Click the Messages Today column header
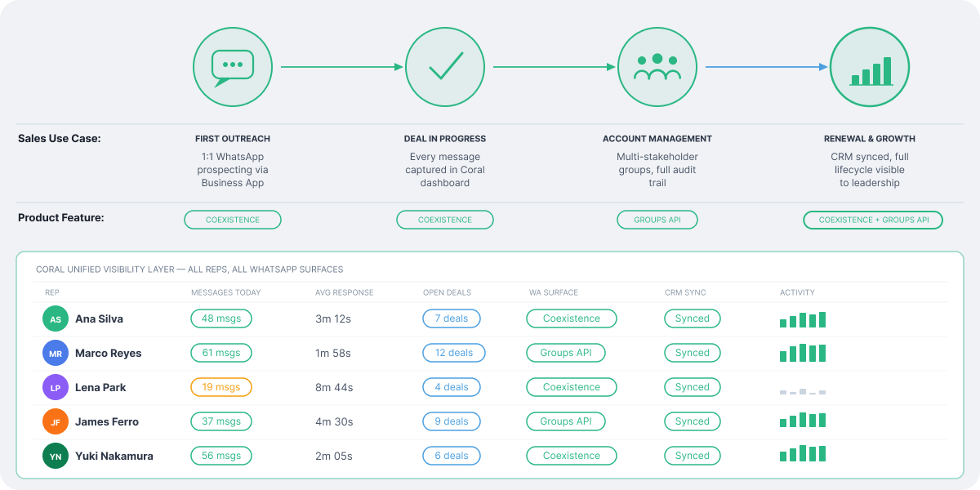Image resolution: width=980 pixels, height=490 pixels. [225, 292]
